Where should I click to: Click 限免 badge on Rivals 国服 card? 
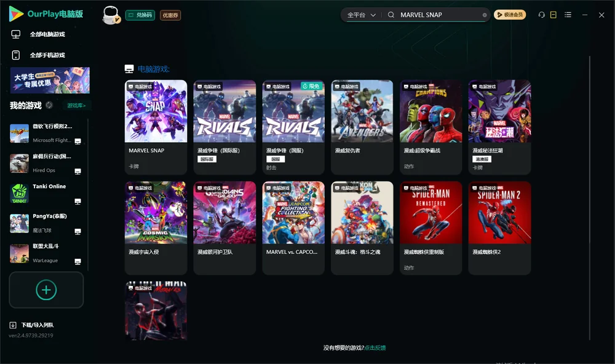[x=311, y=86]
